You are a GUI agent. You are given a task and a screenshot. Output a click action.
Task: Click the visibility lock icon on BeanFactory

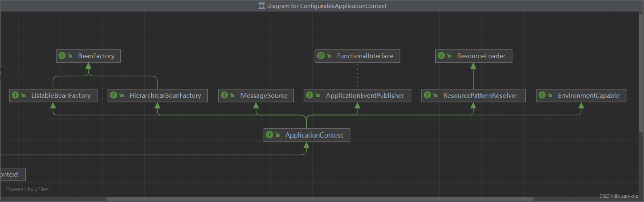point(70,56)
